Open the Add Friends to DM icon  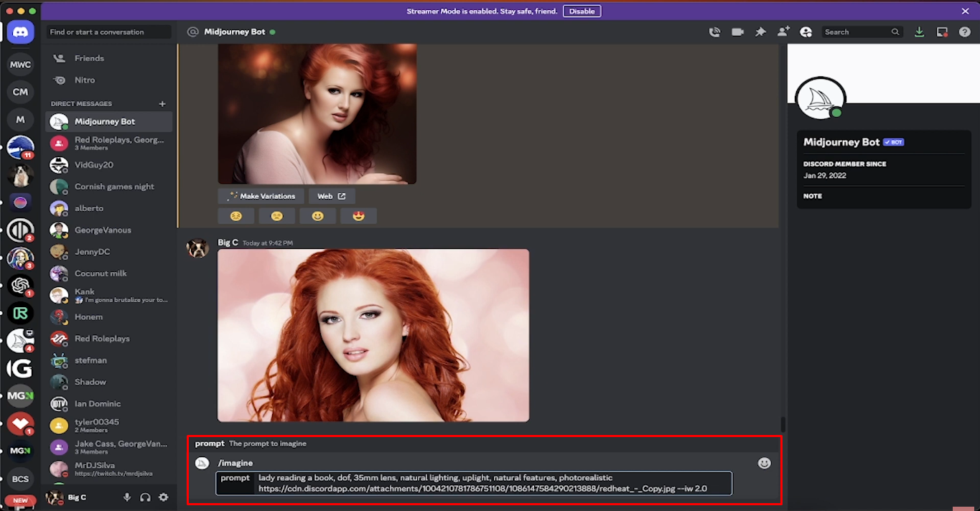coord(783,32)
